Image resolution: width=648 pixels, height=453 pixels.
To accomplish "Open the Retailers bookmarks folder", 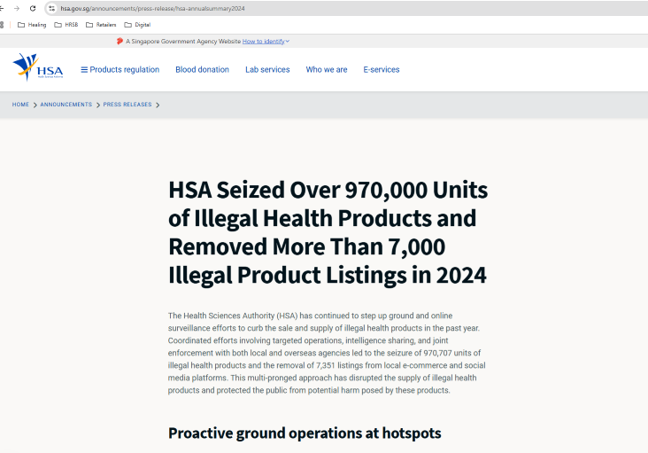I will coord(101,25).
